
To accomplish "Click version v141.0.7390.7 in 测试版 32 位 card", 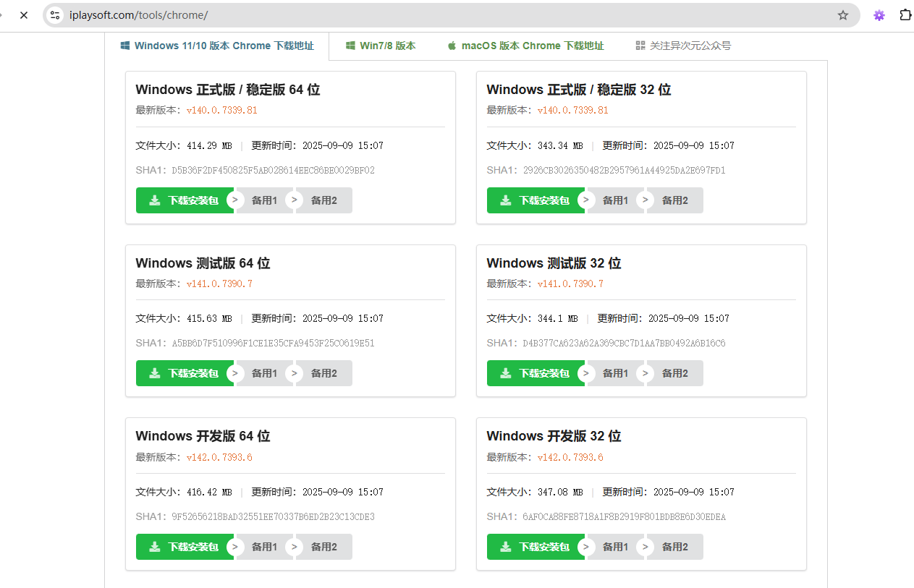I will coord(570,284).
